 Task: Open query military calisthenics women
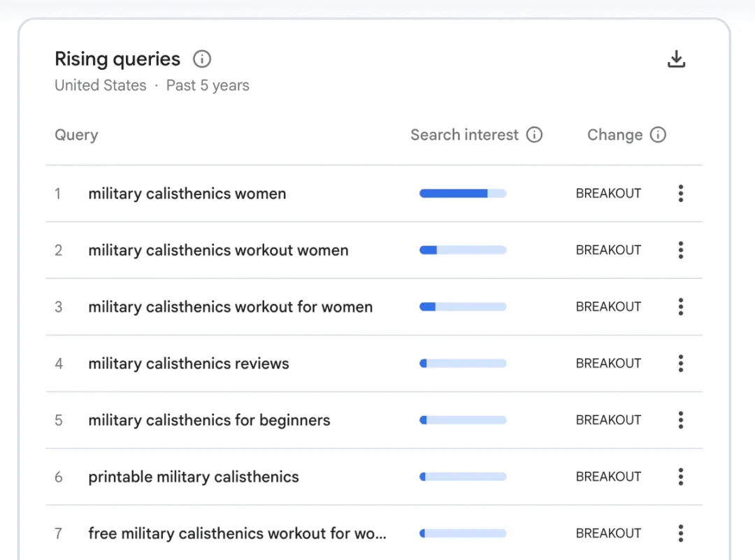tap(187, 194)
